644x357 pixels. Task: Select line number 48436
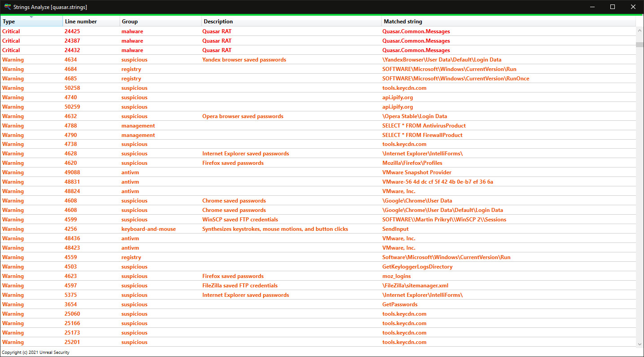72,238
